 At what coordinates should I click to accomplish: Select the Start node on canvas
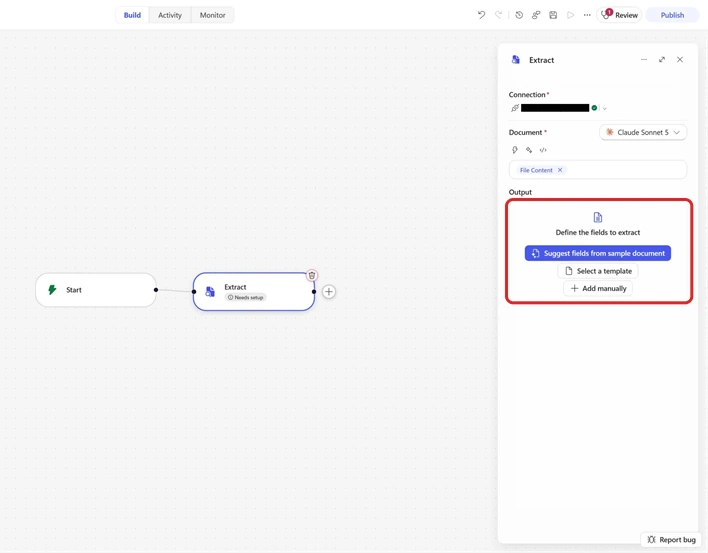click(x=96, y=290)
